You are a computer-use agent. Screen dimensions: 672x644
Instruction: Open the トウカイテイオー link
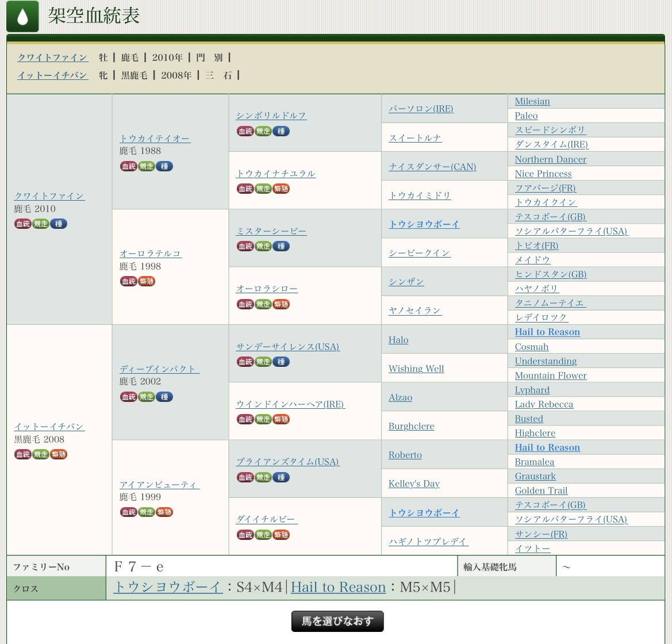(x=155, y=139)
